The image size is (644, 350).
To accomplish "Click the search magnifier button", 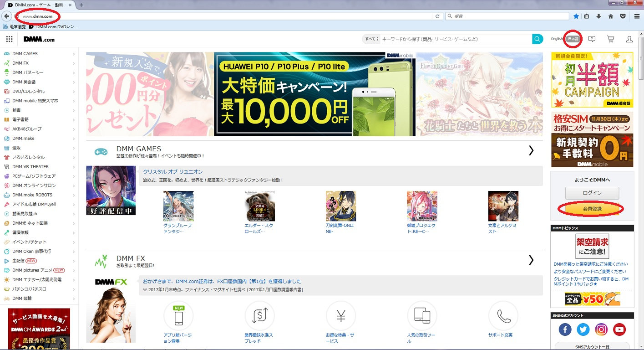I will tap(538, 39).
